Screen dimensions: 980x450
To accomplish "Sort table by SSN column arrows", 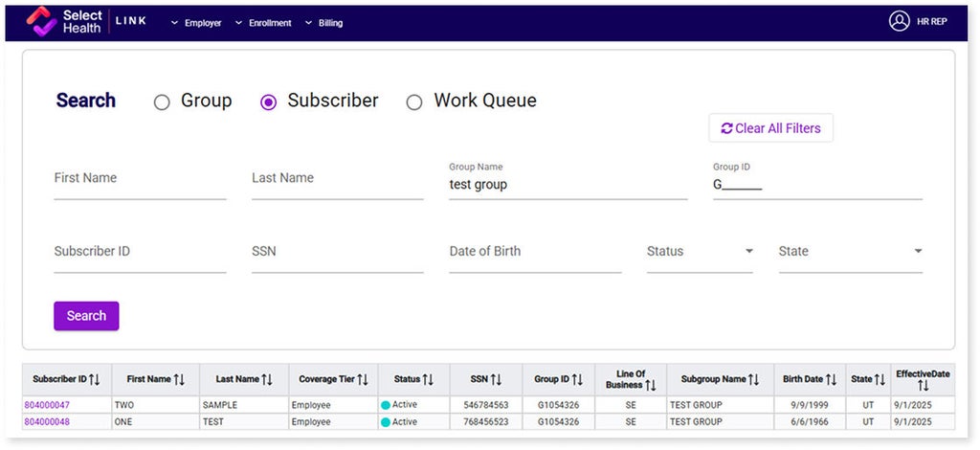I will 497,379.
